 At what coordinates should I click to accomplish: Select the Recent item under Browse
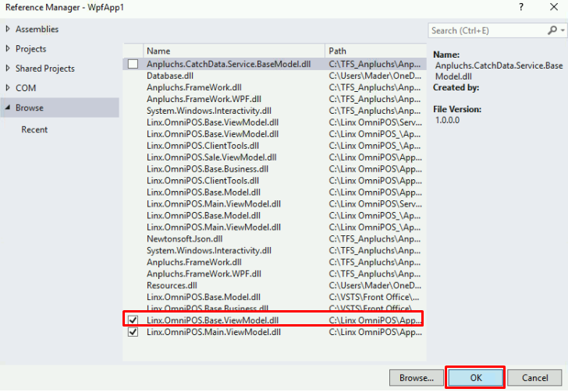[34, 129]
